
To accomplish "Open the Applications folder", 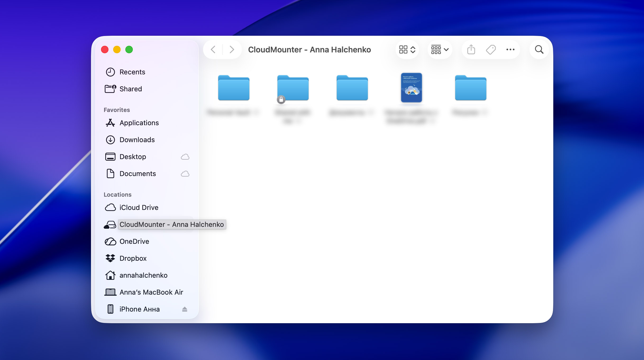I will tap(139, 123).
